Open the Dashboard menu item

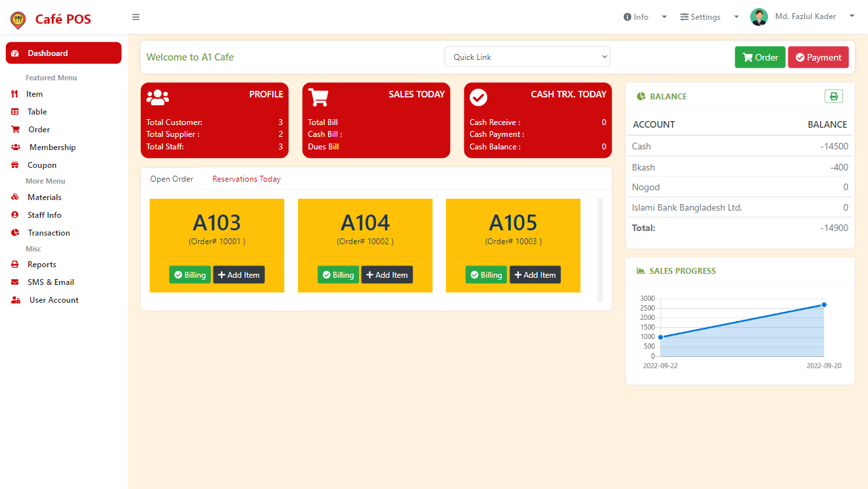[x=64, y=53]
